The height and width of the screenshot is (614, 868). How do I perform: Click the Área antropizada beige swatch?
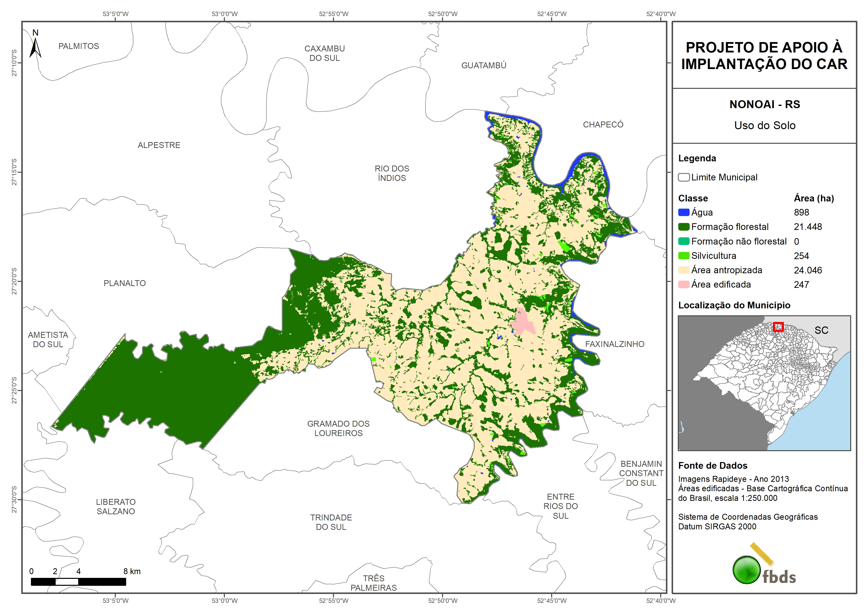683,270
